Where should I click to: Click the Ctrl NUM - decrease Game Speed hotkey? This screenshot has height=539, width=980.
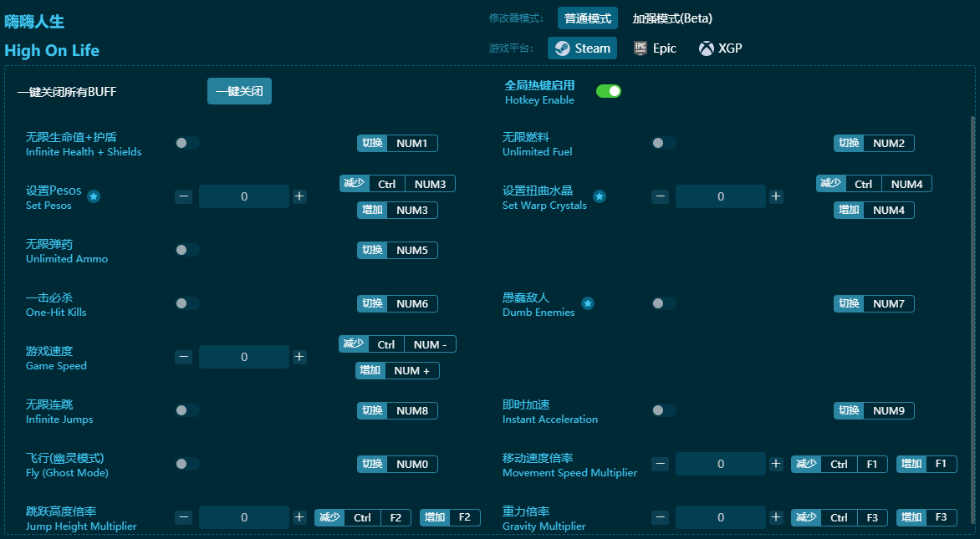397,345
